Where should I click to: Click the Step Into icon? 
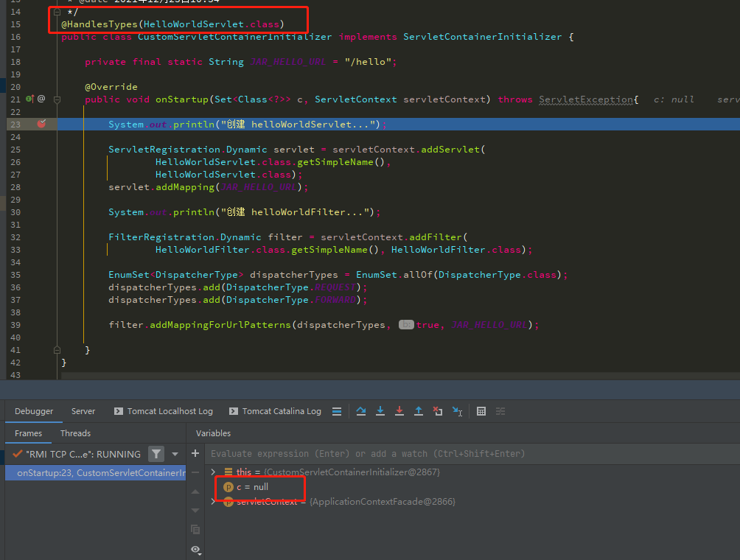(x=380, y=411)
